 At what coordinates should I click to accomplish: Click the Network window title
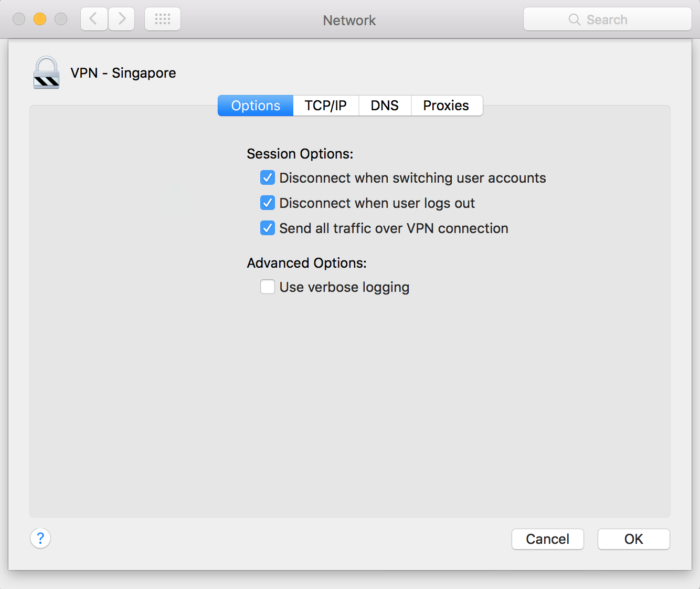click(x=349, y=20)
